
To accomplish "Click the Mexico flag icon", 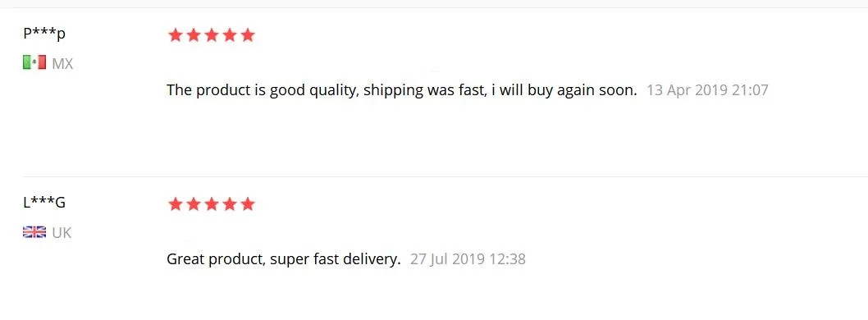I will (34, 63).
